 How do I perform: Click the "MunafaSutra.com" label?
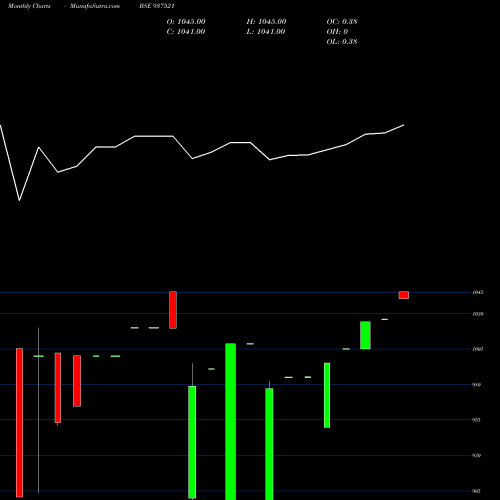click(x=95, y=6)
